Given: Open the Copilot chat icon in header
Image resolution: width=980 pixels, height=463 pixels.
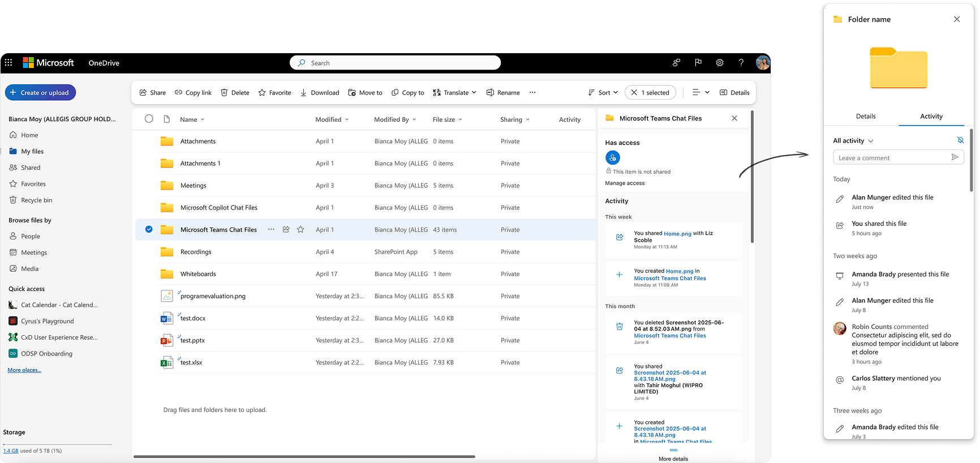Looking at the screenshot, I should click(676, 63).
